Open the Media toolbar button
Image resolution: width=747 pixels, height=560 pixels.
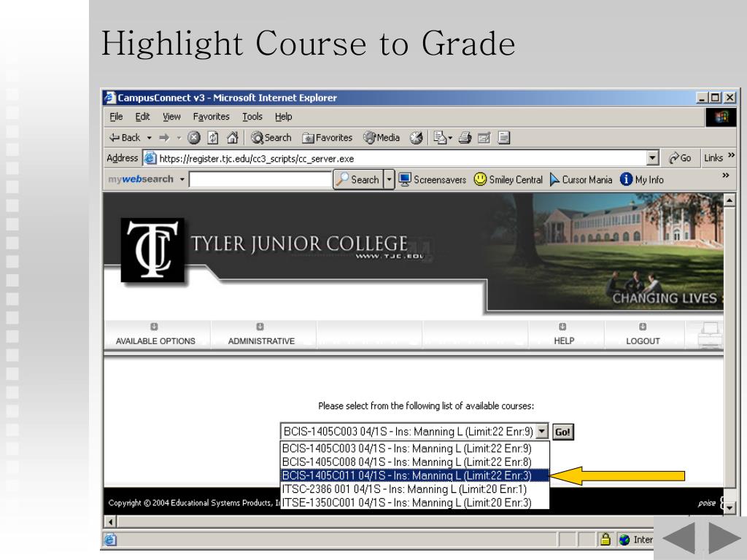coord(382,138)
